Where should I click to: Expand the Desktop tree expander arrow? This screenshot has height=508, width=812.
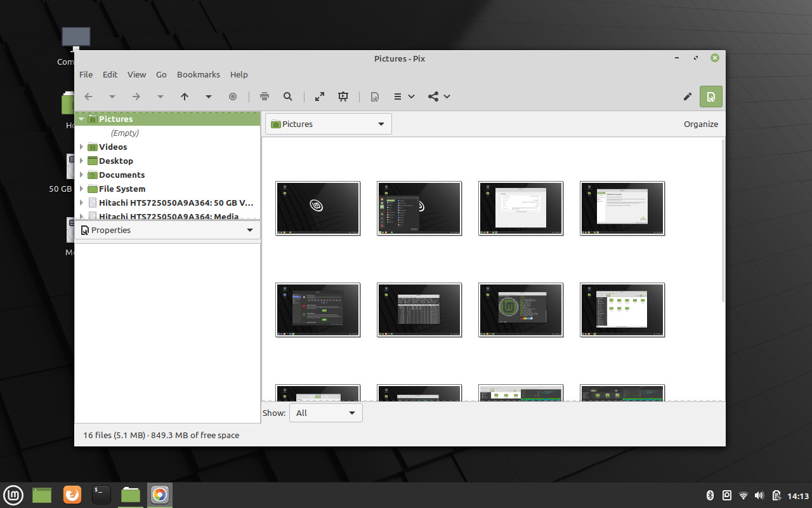[x=81, y=161]
